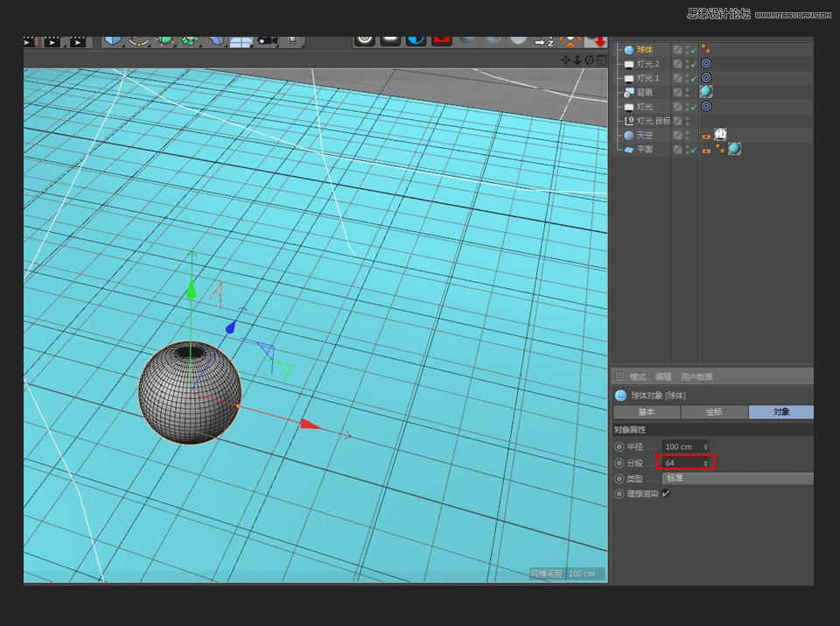Click the 球体 sphere icon in the object manager

pos(629,49)
